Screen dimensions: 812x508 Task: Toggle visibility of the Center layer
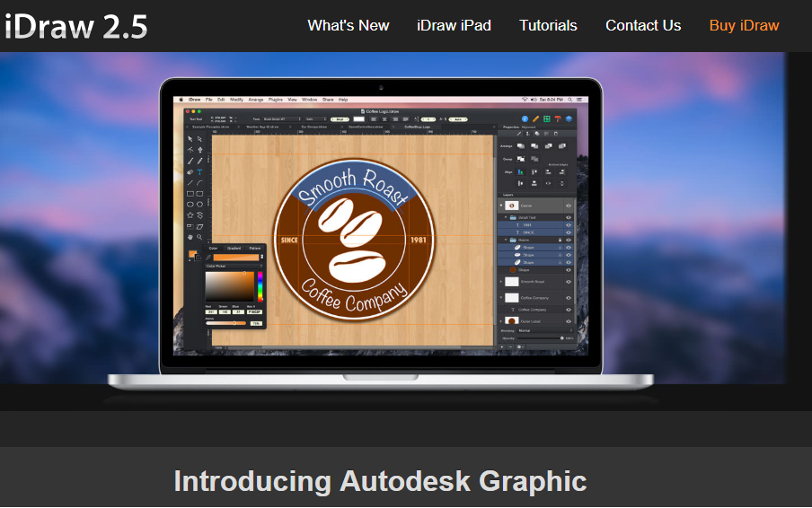click(x=569, y=206)
